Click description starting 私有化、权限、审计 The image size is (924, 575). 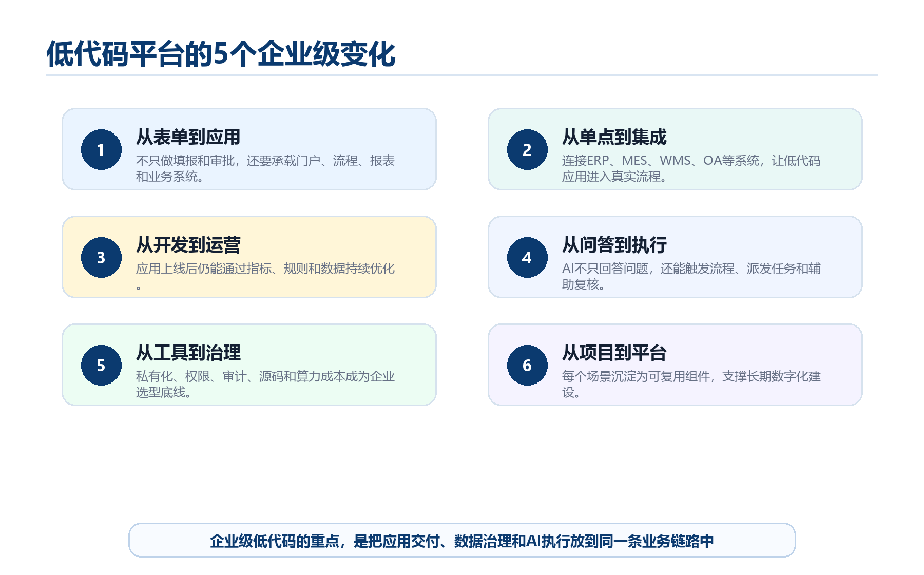point(265,384)
